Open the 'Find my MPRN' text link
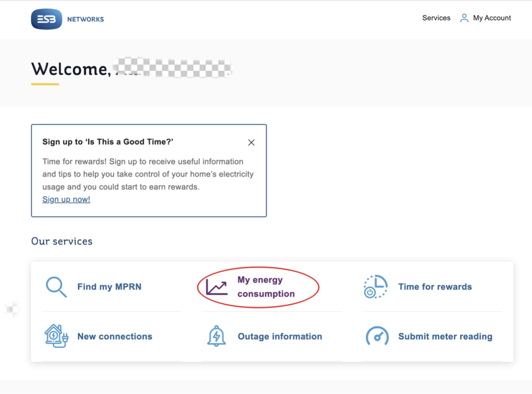 109,287
